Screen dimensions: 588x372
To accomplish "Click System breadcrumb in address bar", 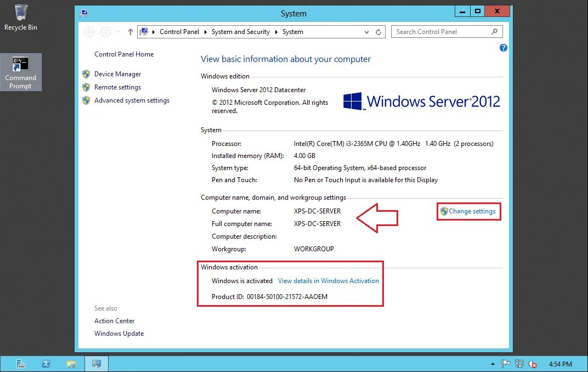I will pos(293,32).
